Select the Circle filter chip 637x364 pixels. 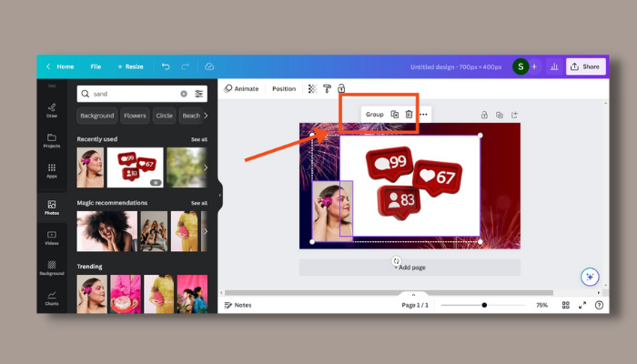(x=164, y=116)
